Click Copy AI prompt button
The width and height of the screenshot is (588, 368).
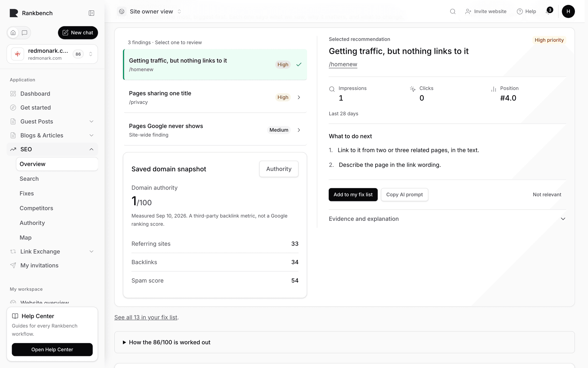(404, 195)
